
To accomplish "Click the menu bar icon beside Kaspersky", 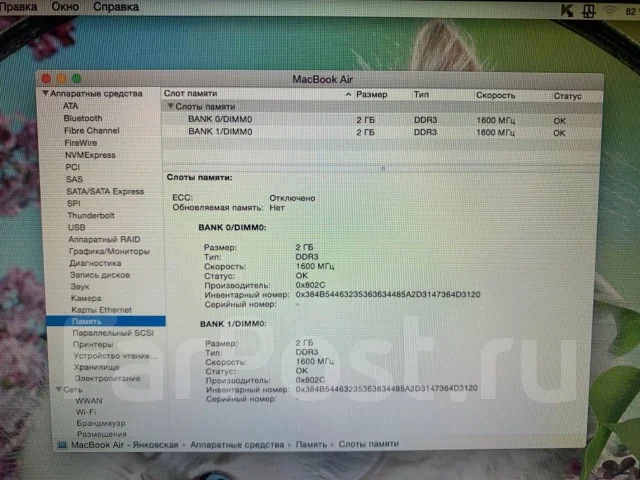I will 589,11.
